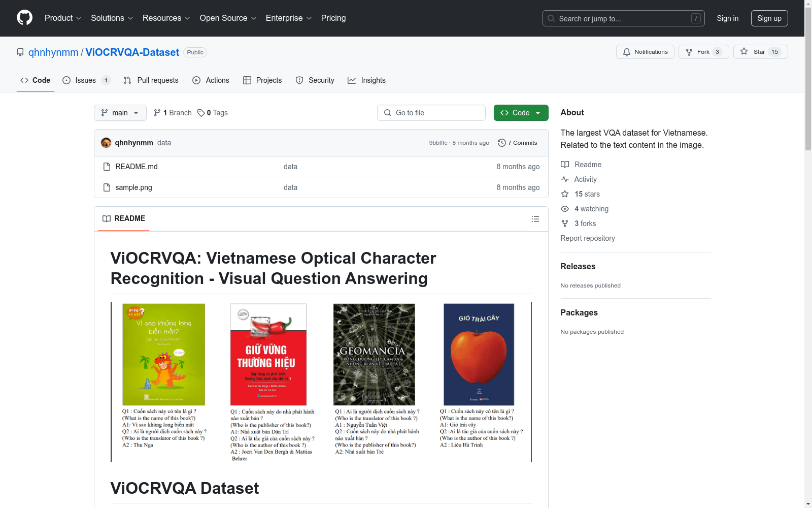Expand the Product menu
Image resolution: width=812 pixels, height=508 pixels.
pos(63,18)
